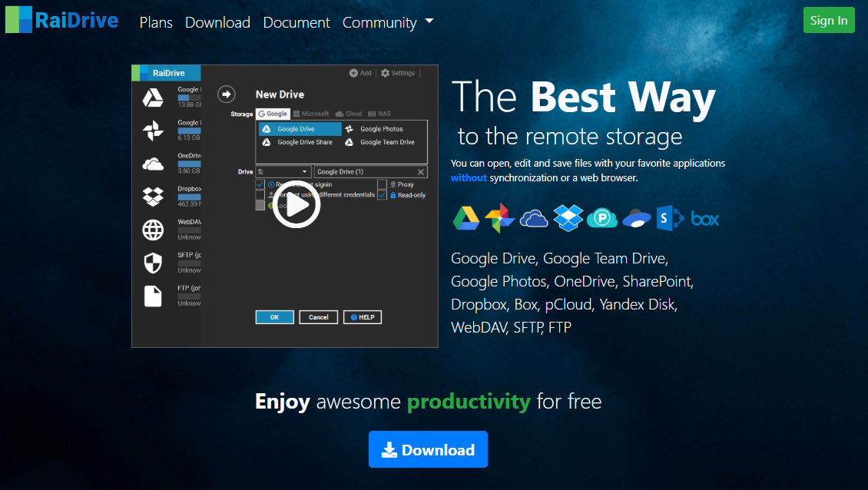
Task: Click the Google Photos pinwheel icon
Action: point(500,218)
